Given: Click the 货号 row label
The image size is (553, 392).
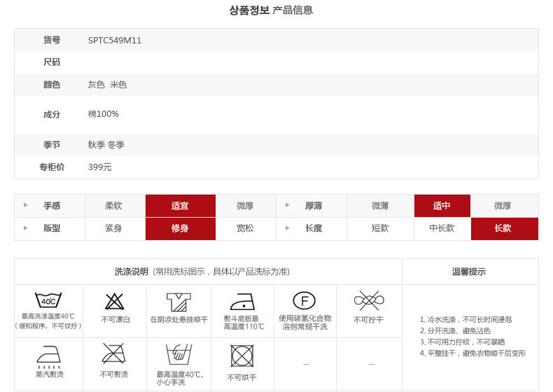Looking at the screenshot, I should (52, 40).
